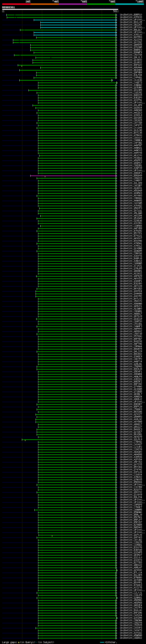This screenshot has width=146, height=644.
Task: Open hit UniRef100_O82267
Action: click(131, 25)
